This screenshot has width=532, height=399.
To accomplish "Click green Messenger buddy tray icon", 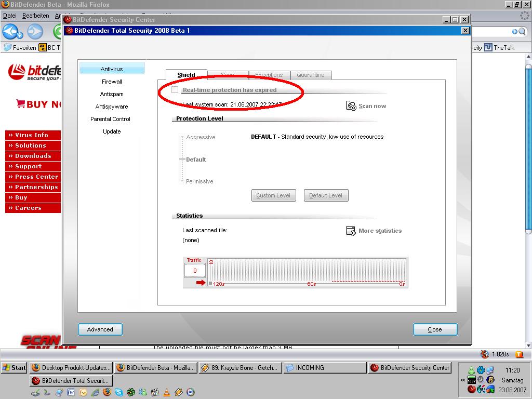I will [472, 370].
